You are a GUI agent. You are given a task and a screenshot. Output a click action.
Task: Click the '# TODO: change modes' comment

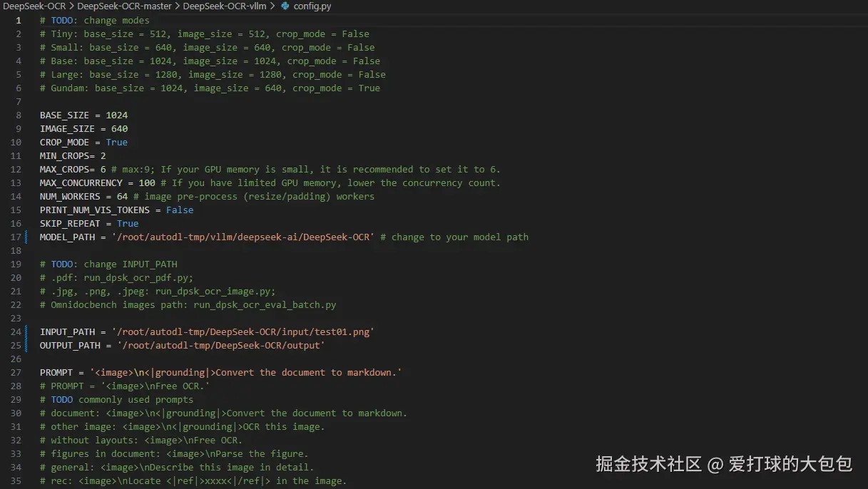pos(95,21)
